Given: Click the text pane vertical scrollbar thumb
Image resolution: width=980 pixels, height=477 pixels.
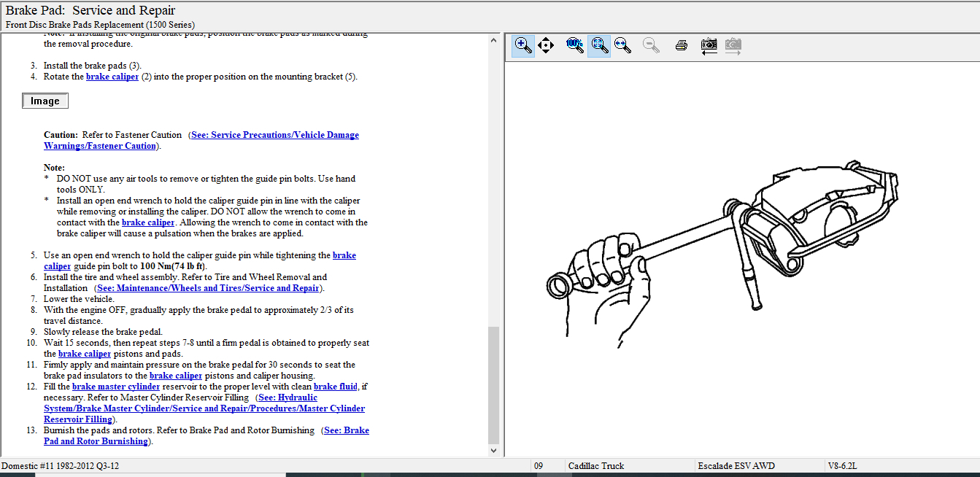Looking at the screenshot, I should point(494,384).
